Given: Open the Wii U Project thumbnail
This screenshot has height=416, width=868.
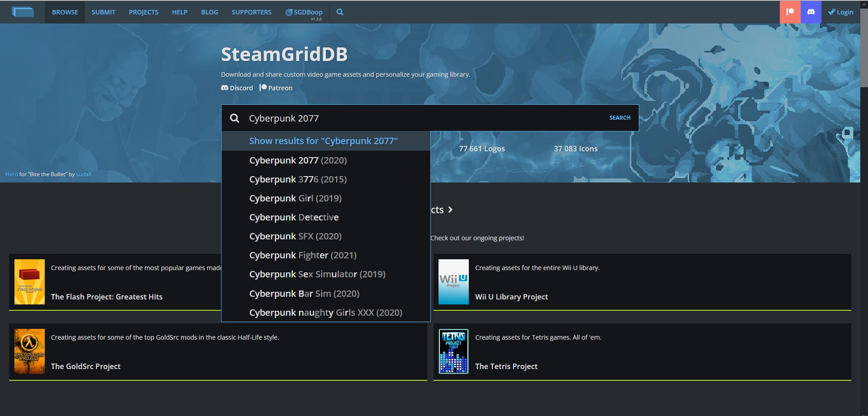Looking at the screenshot, I should point(453,282).
